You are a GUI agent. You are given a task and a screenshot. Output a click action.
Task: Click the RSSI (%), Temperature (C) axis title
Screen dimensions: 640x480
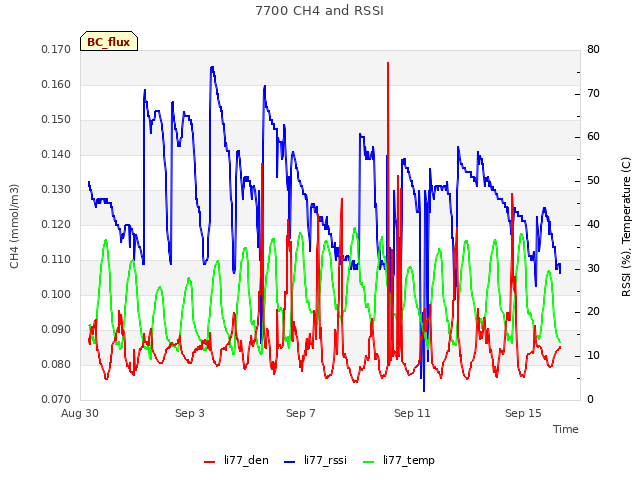(x=626, y=227)
